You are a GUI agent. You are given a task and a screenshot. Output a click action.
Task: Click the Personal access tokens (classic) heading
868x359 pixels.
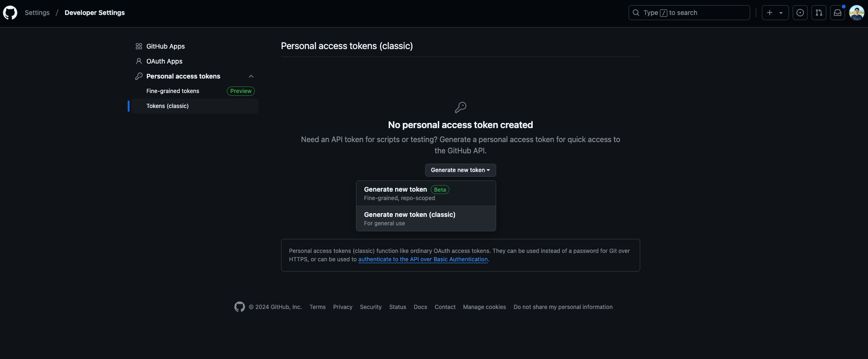click(x=347, y=46)
